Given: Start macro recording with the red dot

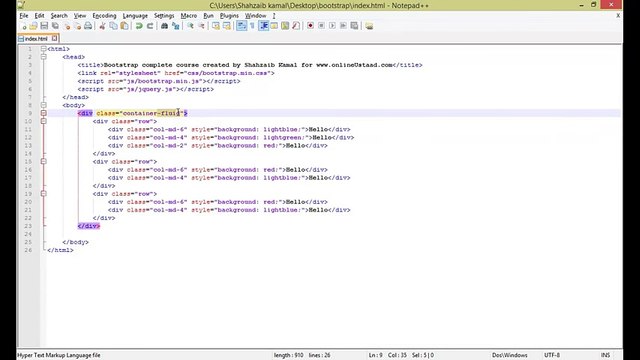Looking at the screenshot, I should pyautogui.click(x=310, y=26).
